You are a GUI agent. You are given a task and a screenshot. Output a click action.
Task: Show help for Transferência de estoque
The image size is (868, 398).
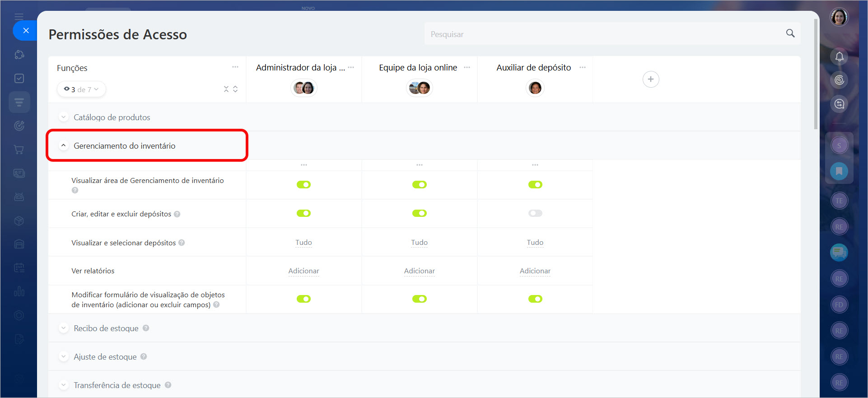pos(168,385)
